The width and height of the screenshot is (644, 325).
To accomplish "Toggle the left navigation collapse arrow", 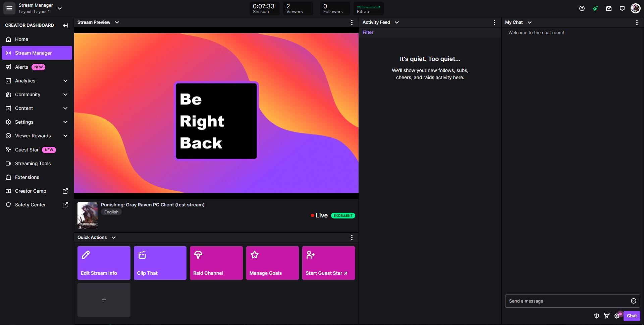I will [65, 25].
